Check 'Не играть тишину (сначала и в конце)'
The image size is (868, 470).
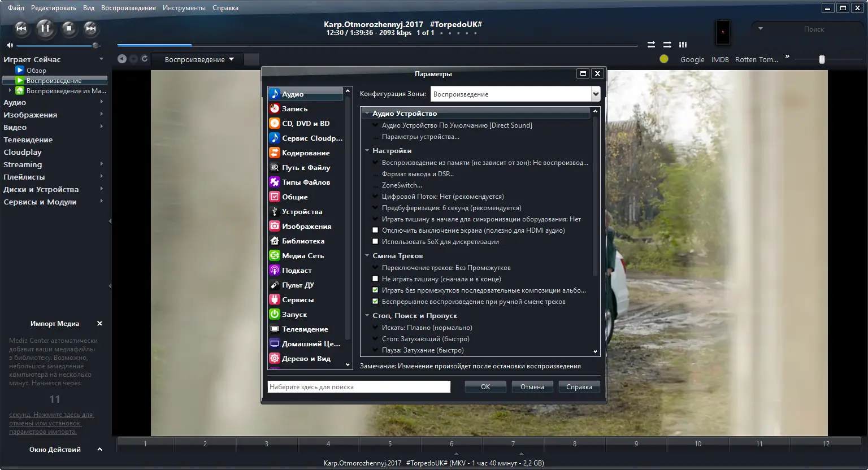coord(375,279)
